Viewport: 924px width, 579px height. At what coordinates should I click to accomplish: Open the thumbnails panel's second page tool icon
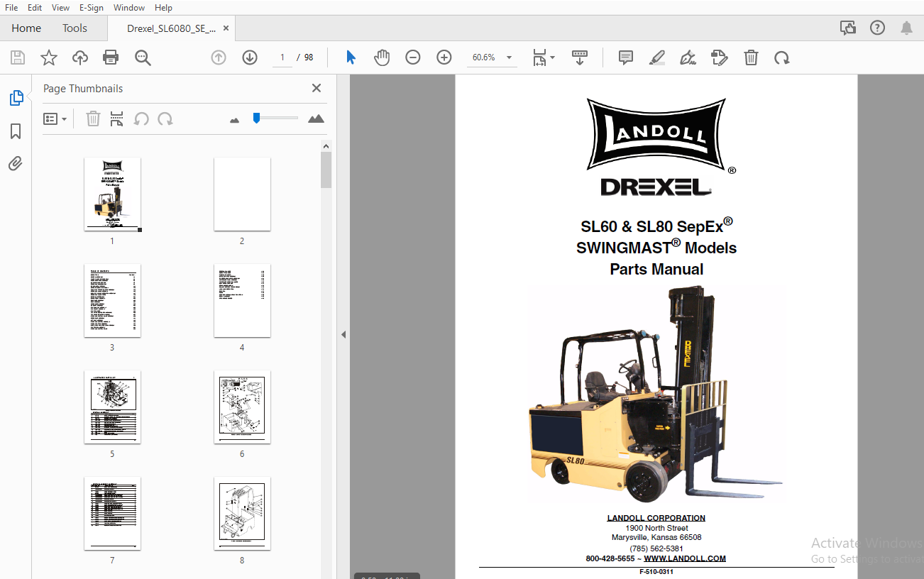pyautogui.click(x=117, y=118)
